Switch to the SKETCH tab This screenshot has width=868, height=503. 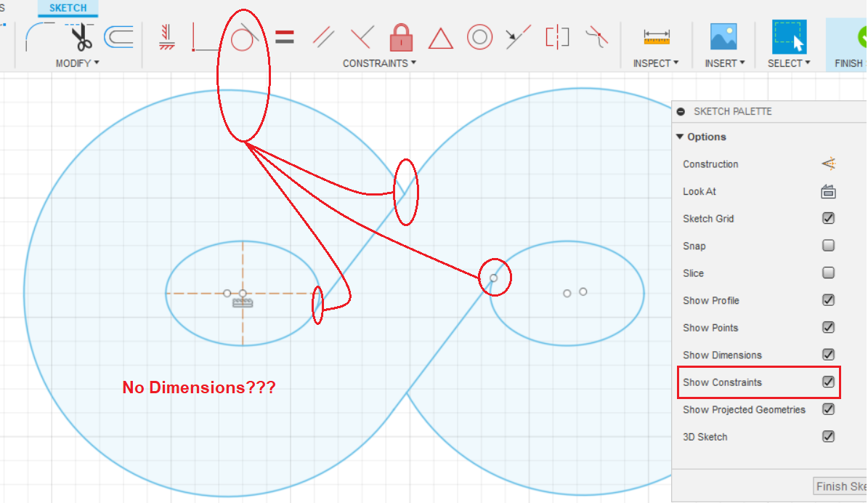(68, 8)
